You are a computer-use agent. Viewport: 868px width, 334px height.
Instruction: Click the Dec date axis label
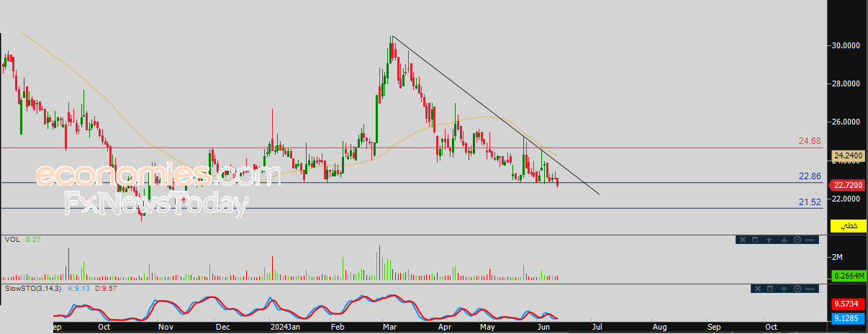222,326
